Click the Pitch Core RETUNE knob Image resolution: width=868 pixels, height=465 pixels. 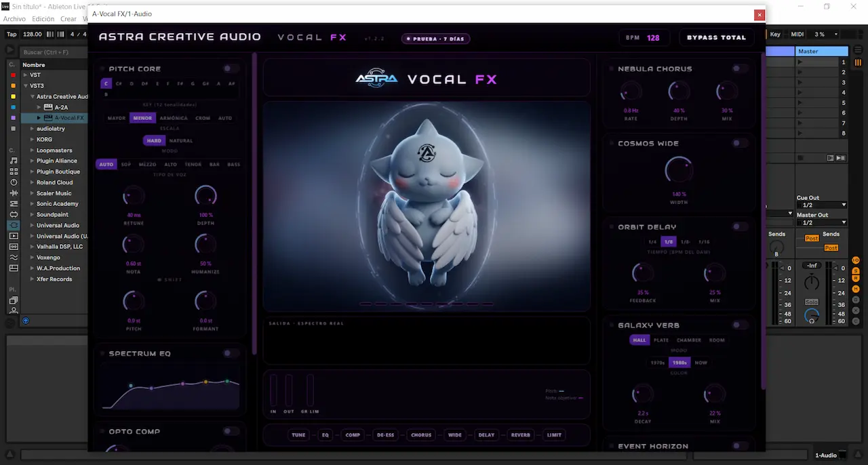[x=134, y=197]
